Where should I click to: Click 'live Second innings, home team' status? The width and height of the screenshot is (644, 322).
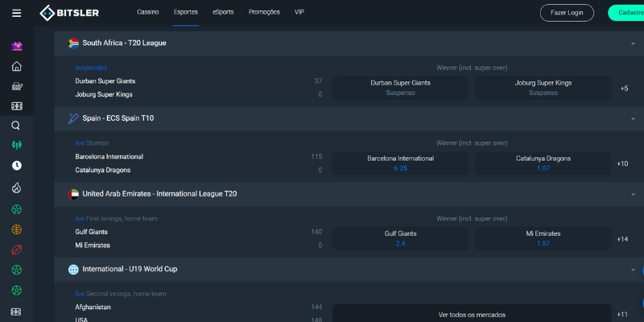pos(121,294)
